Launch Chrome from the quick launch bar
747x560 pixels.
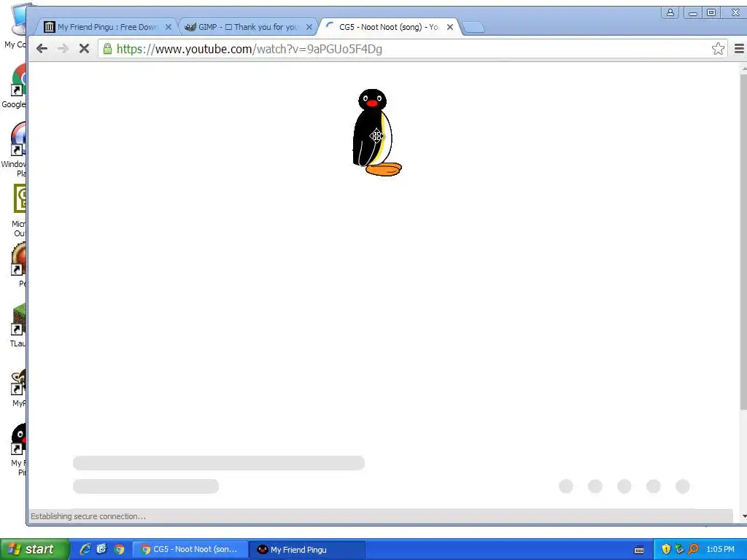[x=119, y=549]
